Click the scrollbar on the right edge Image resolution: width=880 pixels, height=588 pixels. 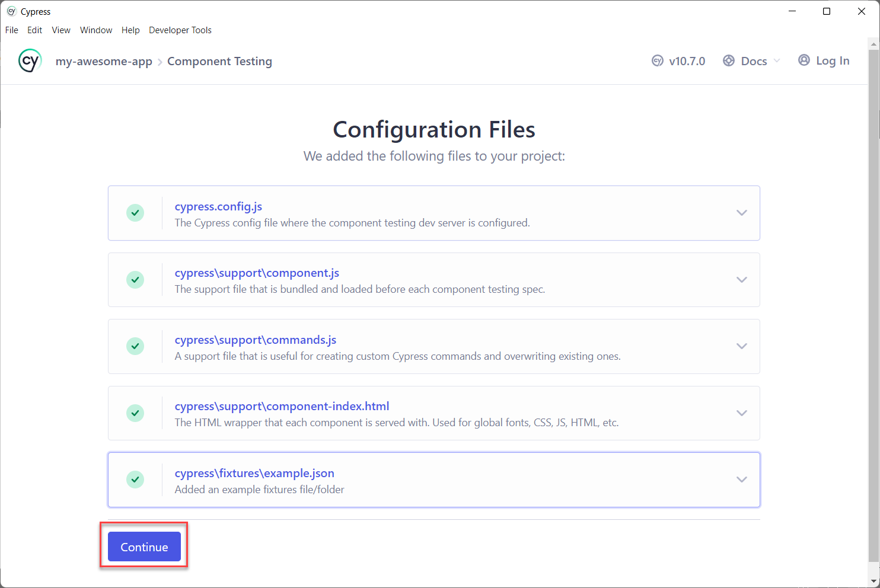(x=873, y=296)
